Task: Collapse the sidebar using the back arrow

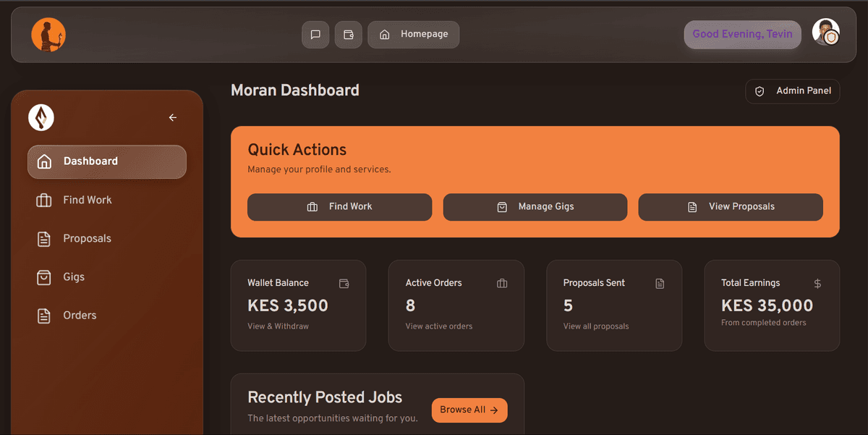Action: [172, 117]
